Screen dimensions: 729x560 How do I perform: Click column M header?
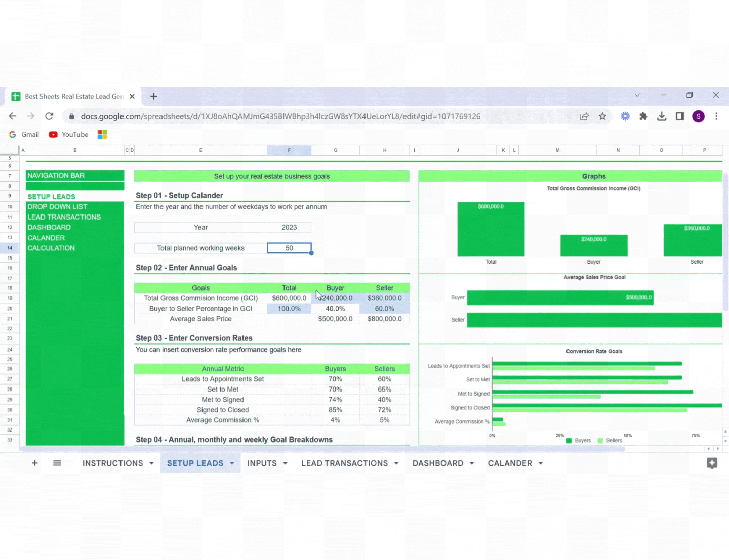coord(557,150)
